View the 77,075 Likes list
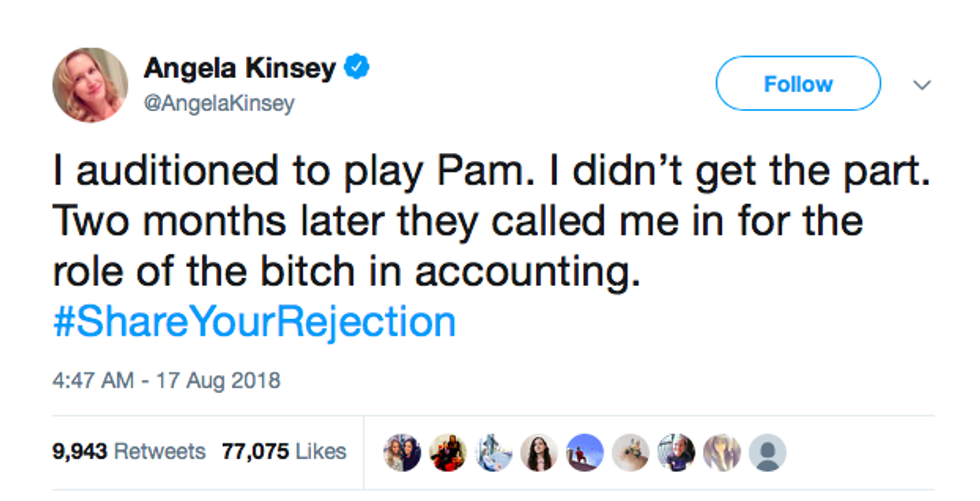The height and width of the screenshot is (501, 980). pos(284,452)
